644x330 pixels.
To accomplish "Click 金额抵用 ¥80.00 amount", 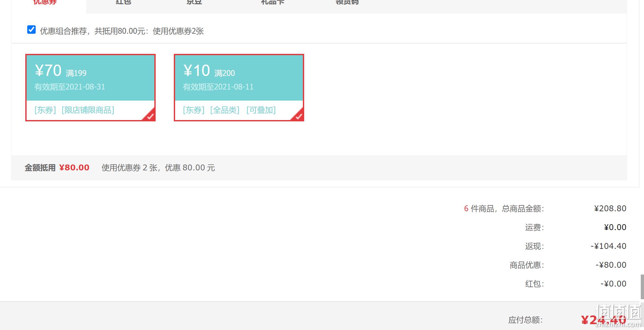I will [74, 168].
